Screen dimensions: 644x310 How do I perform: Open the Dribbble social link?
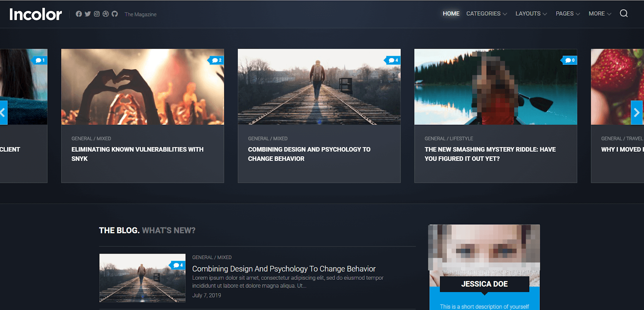[x=106, y=14]
